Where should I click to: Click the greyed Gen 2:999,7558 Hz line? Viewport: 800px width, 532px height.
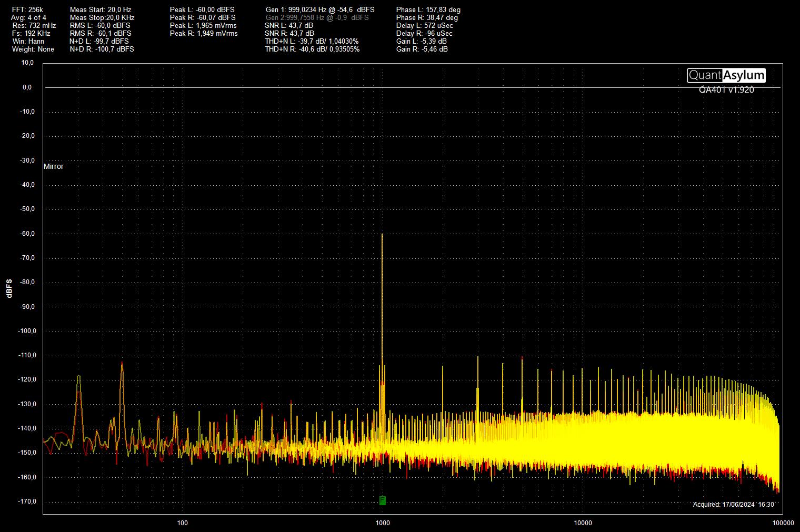coord(317,17)
